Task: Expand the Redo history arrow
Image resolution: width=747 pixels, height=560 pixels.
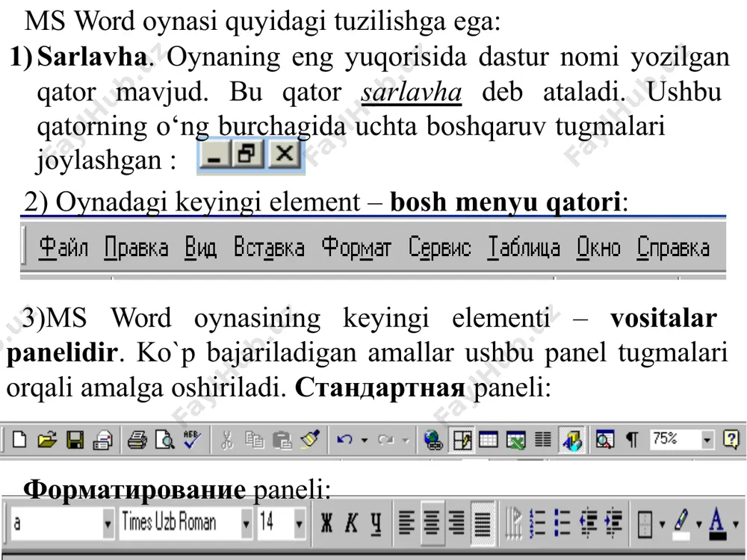Action: coord(406,440)
